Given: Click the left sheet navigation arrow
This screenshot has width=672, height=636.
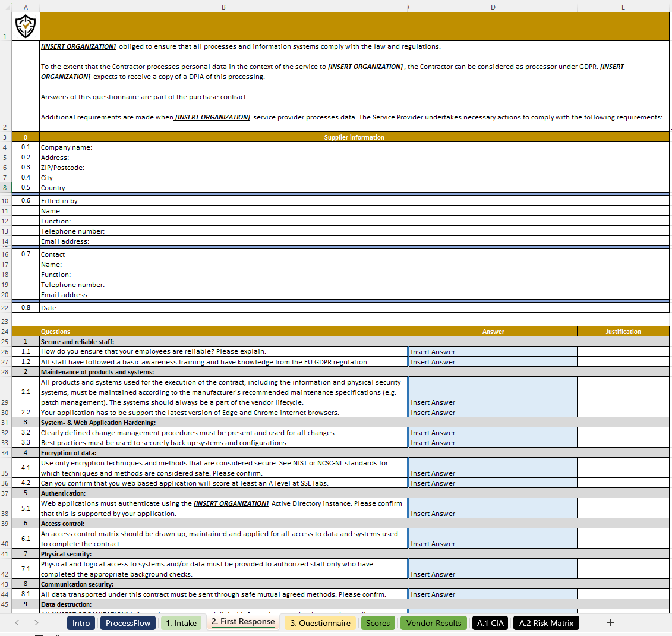Looking at the screenshot, I should 17,622.
